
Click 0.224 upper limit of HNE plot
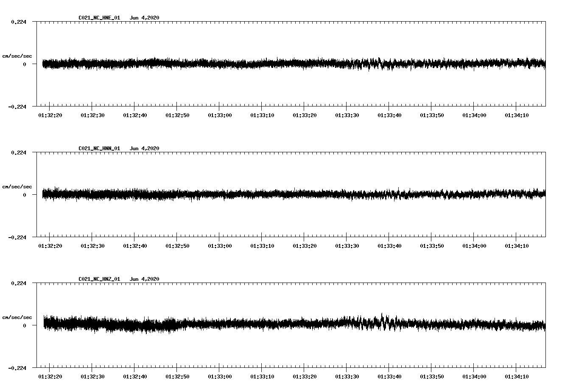click(x=19, y=22)
